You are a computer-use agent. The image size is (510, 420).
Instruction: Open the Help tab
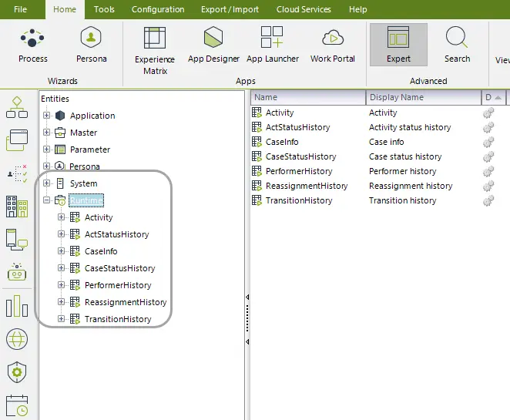(357, 9)
